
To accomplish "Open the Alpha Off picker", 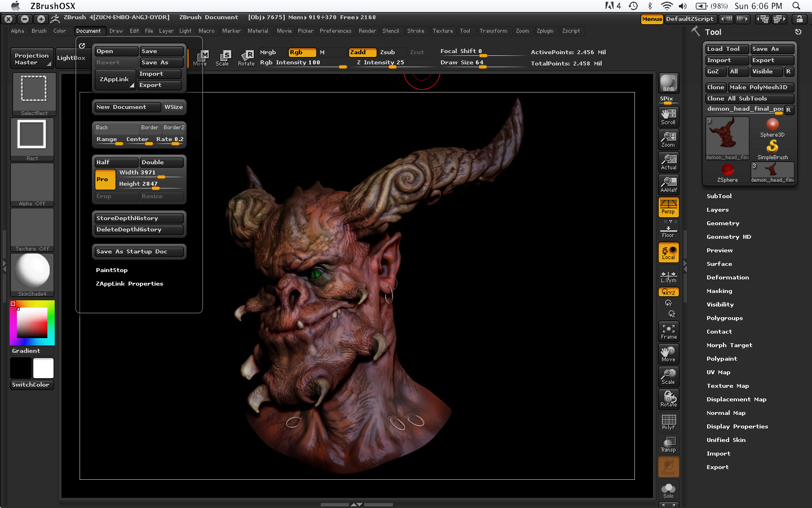I will pyautogui.click(x=32, y=185).
